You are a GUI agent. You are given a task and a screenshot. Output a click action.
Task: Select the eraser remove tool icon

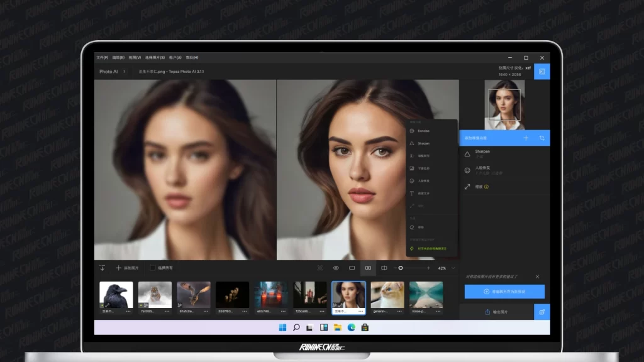click(412, 227)
